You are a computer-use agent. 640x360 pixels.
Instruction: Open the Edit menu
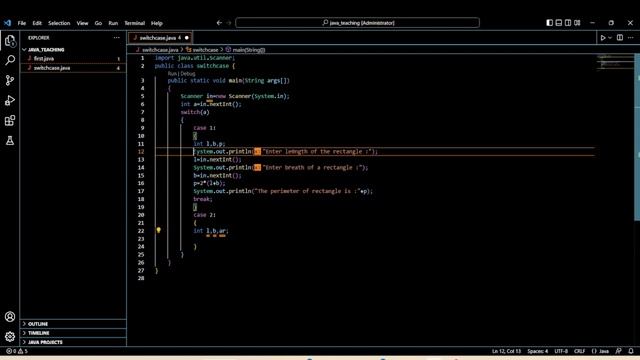click(37, 23)
